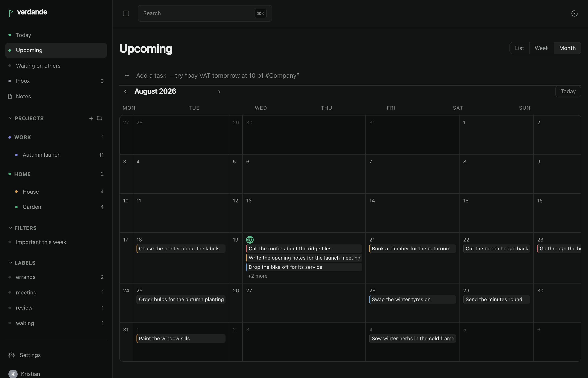Select the Month view tab
588x378 pixels.
567,48
